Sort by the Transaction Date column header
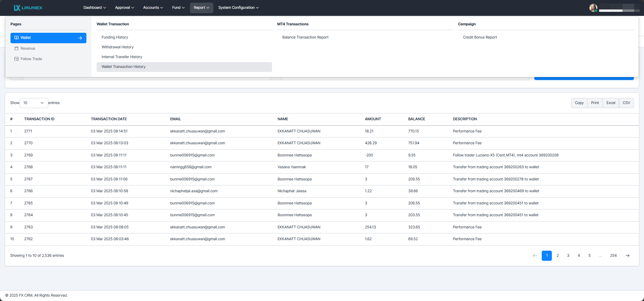Screen dimensions: 644x301 (x=109, y=119)
